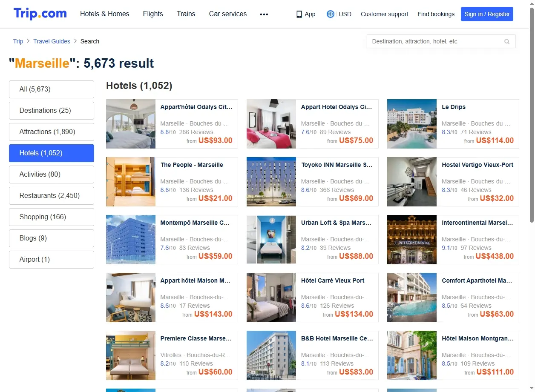Click US$63.00 Comfort Aparthotel price
This screenshot has width=535, height=392.
point(497,314)
